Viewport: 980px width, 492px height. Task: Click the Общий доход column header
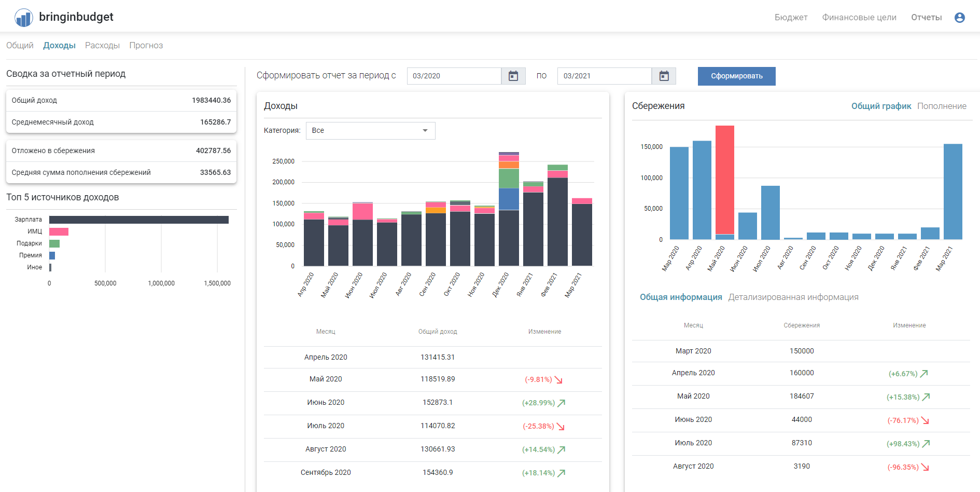438,332
